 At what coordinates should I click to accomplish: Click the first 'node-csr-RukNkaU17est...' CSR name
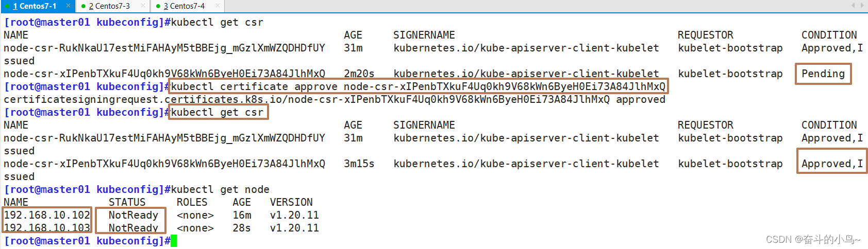(x=164, y=48)
